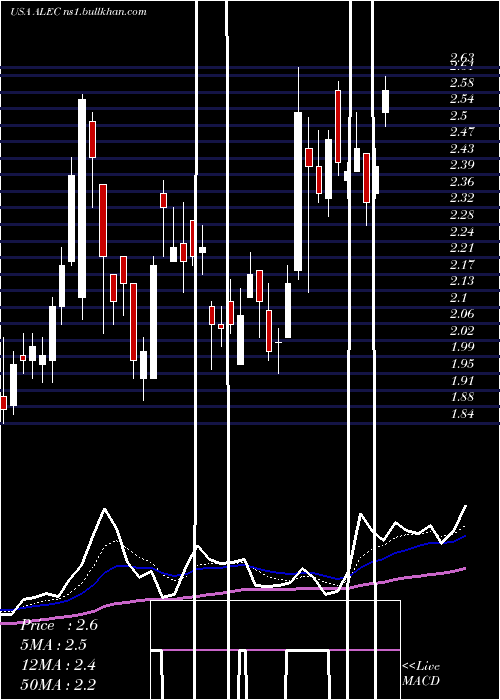The image size is (500, 700).
Task: Select the 2.36 price level label
Action: click(x=462, y=182)
